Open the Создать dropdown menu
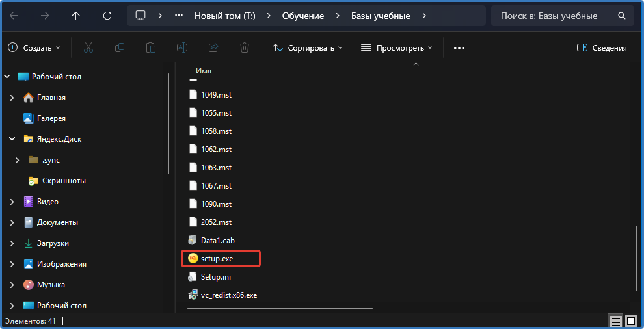This screenshot has height=329, width=644. 34,47
